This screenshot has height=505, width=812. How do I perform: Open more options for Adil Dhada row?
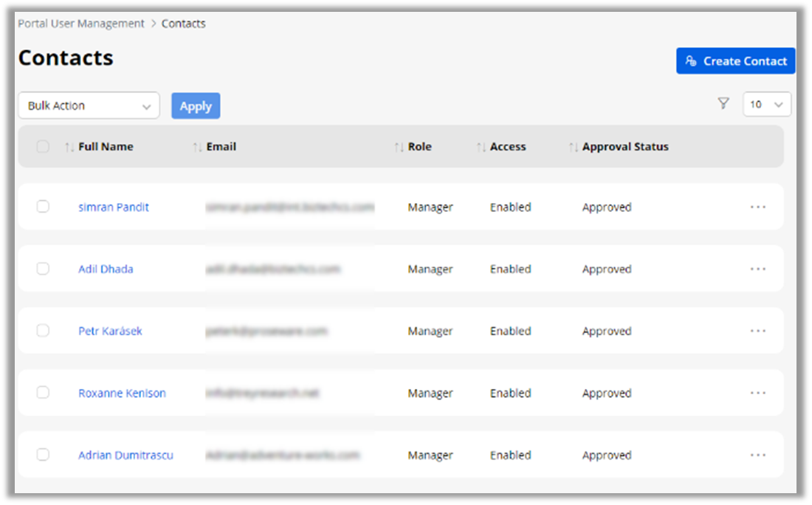pyautogui.click(x=757, y=269)
